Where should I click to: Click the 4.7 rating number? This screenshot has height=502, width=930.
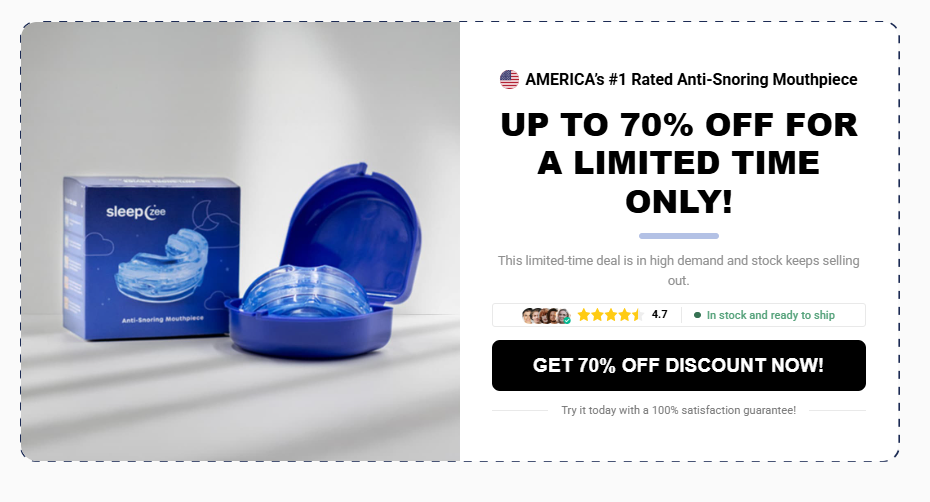click(660, 314)
